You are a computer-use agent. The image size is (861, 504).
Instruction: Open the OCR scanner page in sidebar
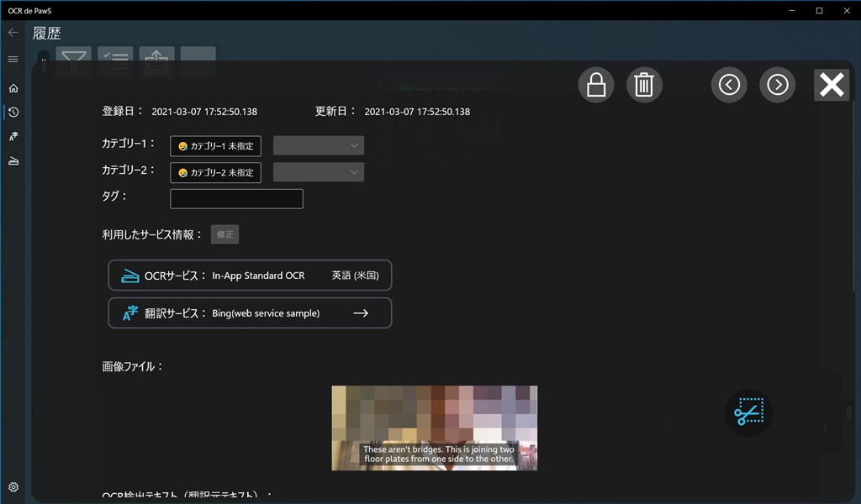pos(13,161)
